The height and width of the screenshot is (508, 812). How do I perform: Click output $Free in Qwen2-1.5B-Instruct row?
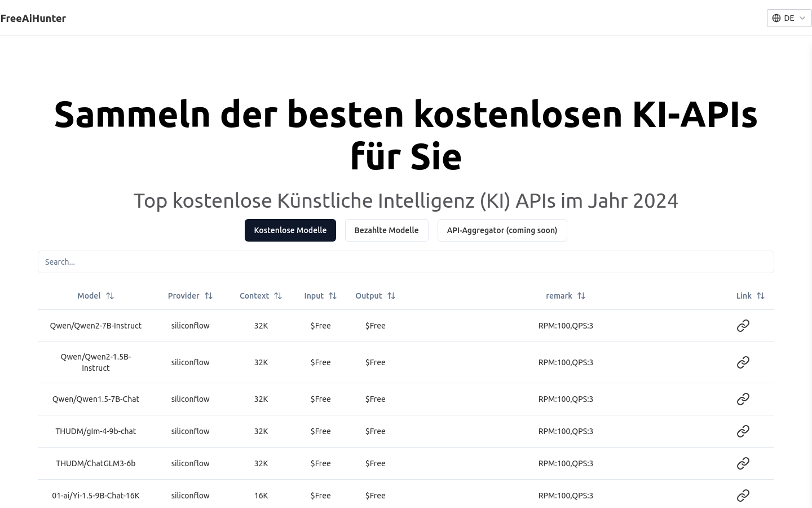(x=376, y=362)
